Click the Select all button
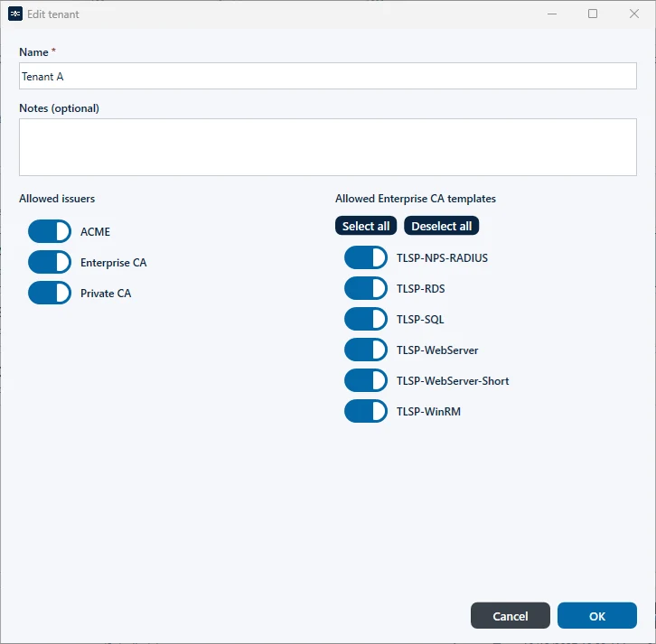The height and width of the screenshot is (644, 656). 366,226
